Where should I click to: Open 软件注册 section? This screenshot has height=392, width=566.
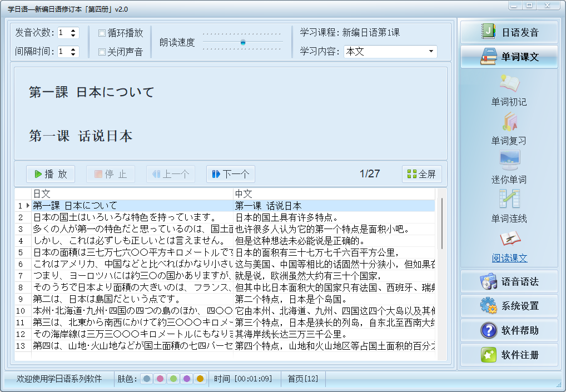tap(509, 355)
